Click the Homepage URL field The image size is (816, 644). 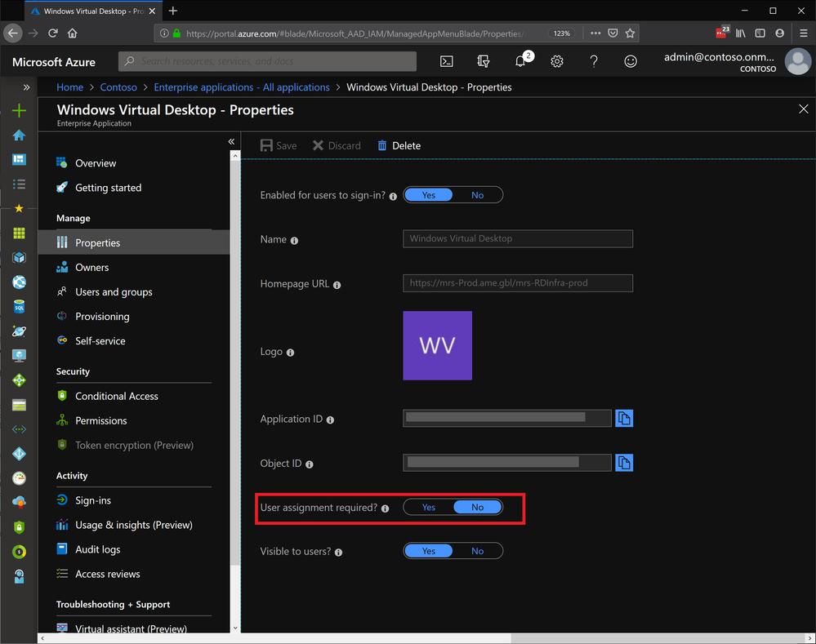click(x=518, y=283)
